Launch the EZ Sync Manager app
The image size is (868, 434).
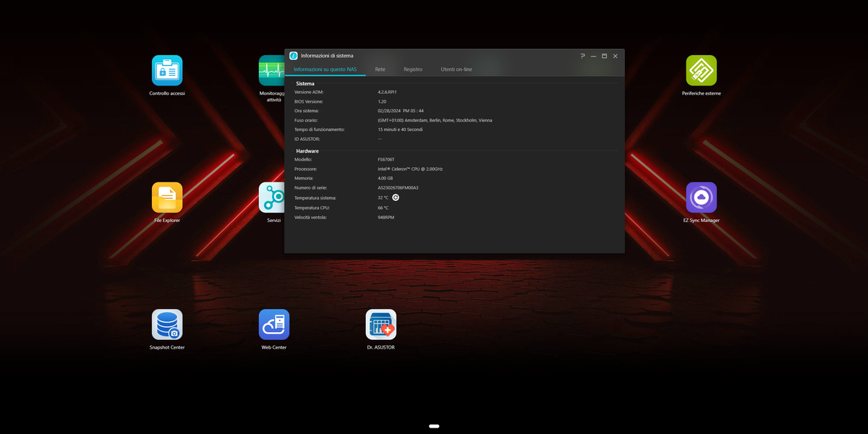point(702,197)
